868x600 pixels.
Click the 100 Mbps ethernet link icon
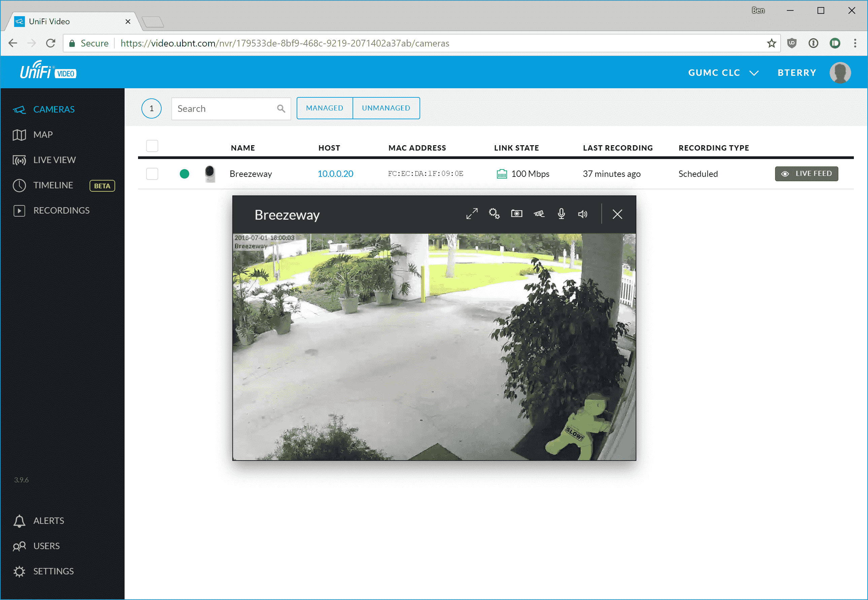(x=502, y=174)
